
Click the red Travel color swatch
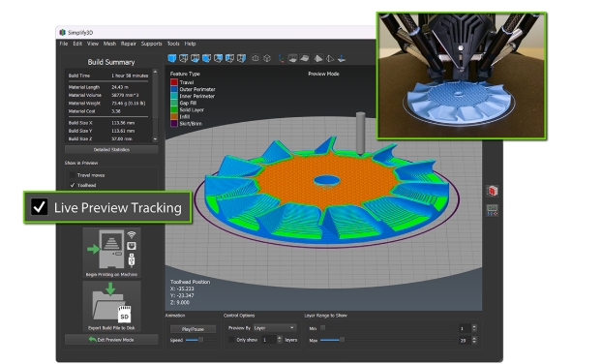[x=174, y=82]
